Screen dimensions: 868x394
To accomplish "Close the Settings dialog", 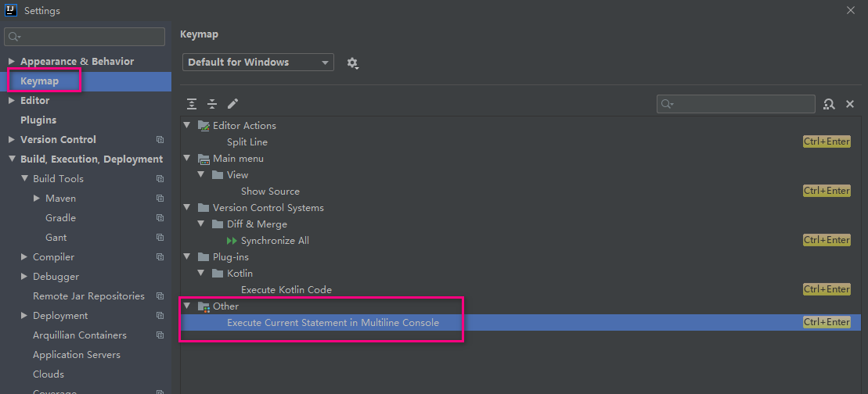I will click(x=851, y=10).
